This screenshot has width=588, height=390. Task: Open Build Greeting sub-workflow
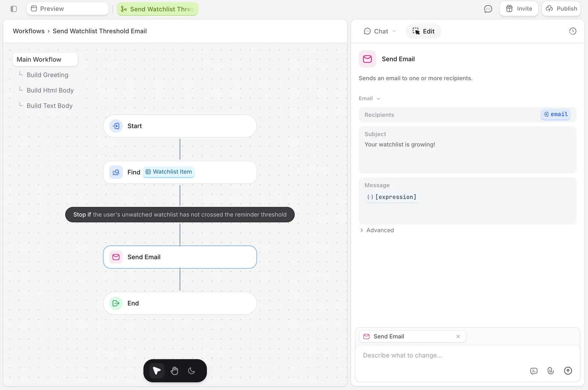[x=47, y=75]
